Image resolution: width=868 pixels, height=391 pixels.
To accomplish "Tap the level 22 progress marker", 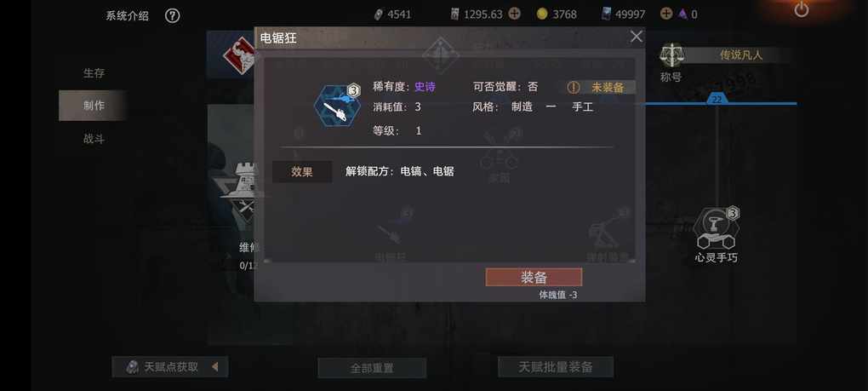I will click(717, 99).
